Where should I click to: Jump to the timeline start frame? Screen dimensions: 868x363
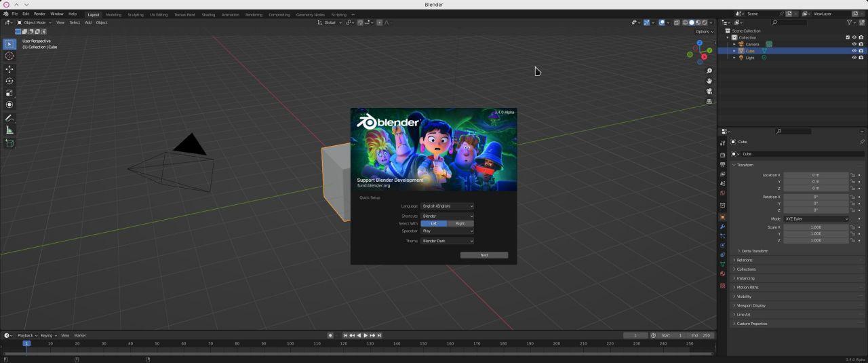pyautogui.click(x=345, y=335)
